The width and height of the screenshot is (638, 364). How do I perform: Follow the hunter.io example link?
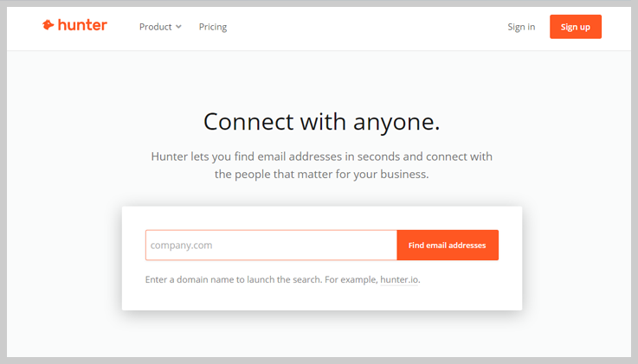coord(399,279)
